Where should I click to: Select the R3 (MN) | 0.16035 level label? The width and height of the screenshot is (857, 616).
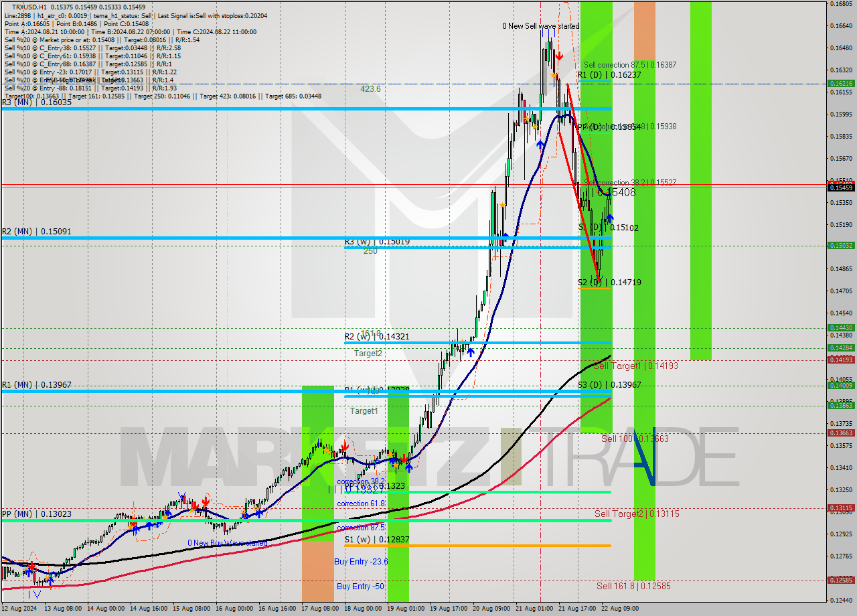tap(36, 102)
